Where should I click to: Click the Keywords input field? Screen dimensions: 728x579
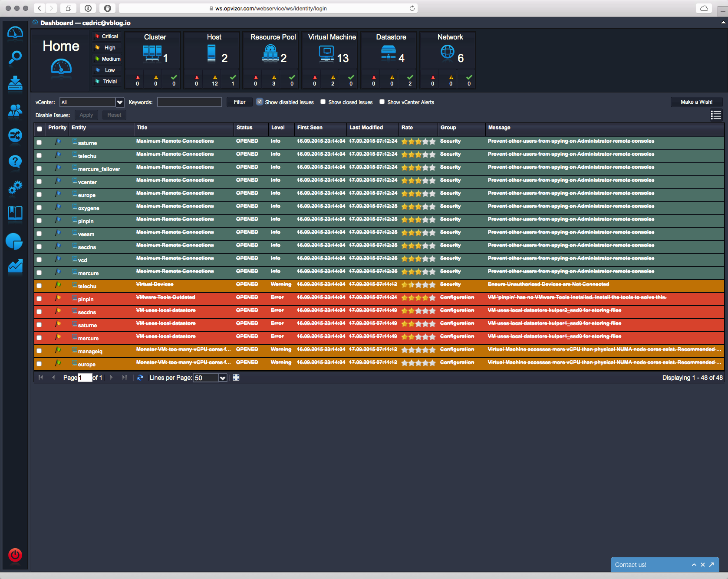(x=189, y=102)
